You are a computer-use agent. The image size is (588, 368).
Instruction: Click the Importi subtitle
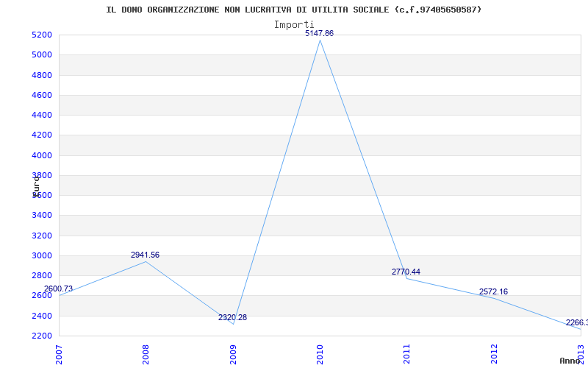click(x=294, y=25)
